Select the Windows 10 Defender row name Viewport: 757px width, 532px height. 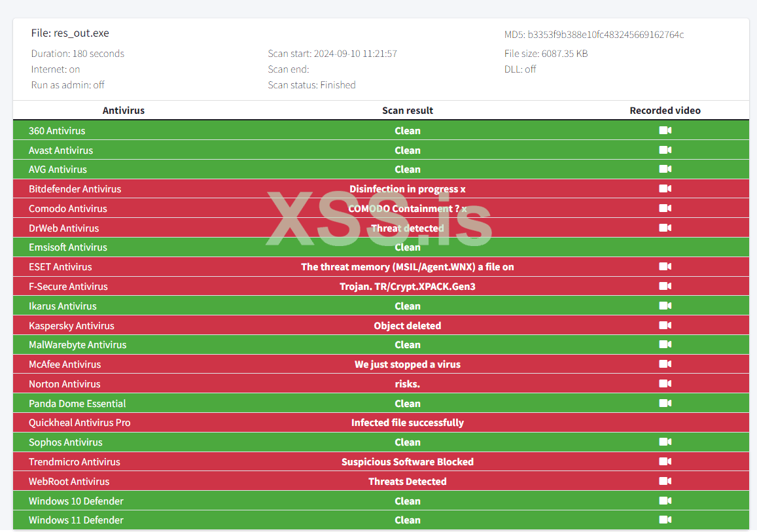tap(77, 501)
